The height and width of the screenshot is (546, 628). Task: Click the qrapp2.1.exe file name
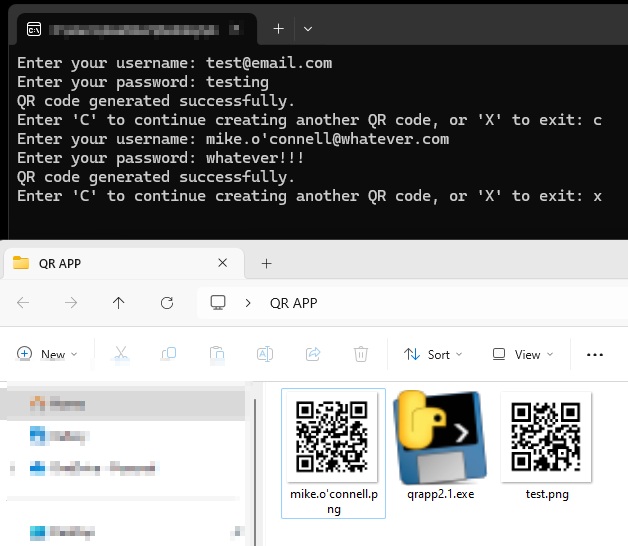[441, 494]
